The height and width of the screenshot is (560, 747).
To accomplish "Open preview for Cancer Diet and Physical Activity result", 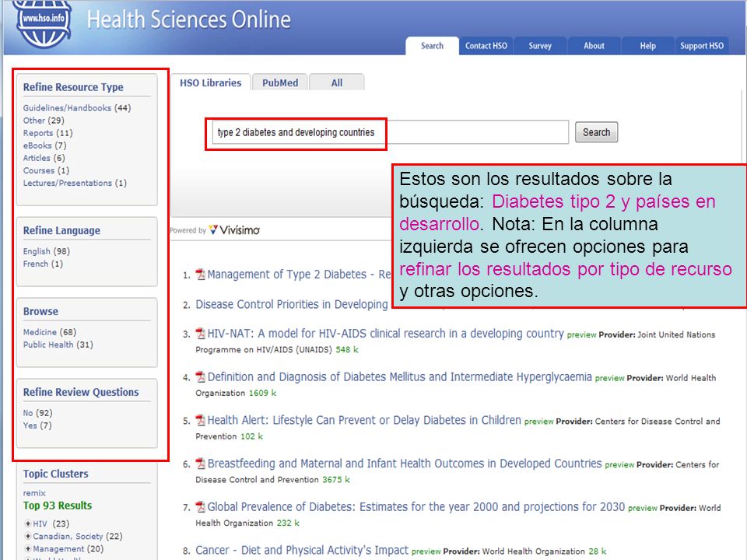I will pyautogui.click(x=426, y=551).
